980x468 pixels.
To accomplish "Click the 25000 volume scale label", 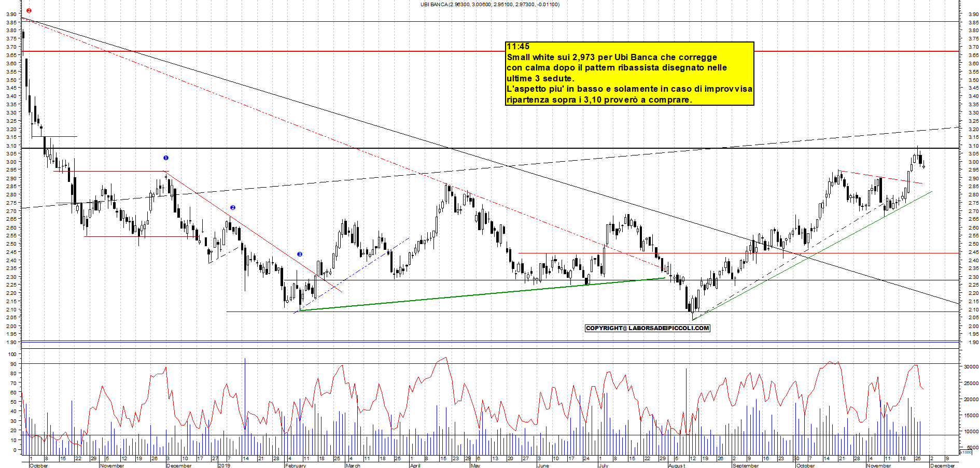I will coord(971,383).
